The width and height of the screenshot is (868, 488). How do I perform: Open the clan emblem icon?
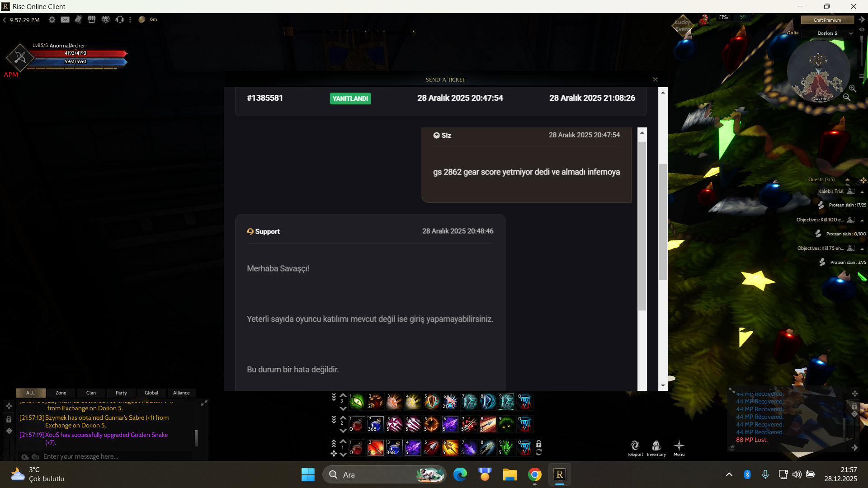click(106, 20)
